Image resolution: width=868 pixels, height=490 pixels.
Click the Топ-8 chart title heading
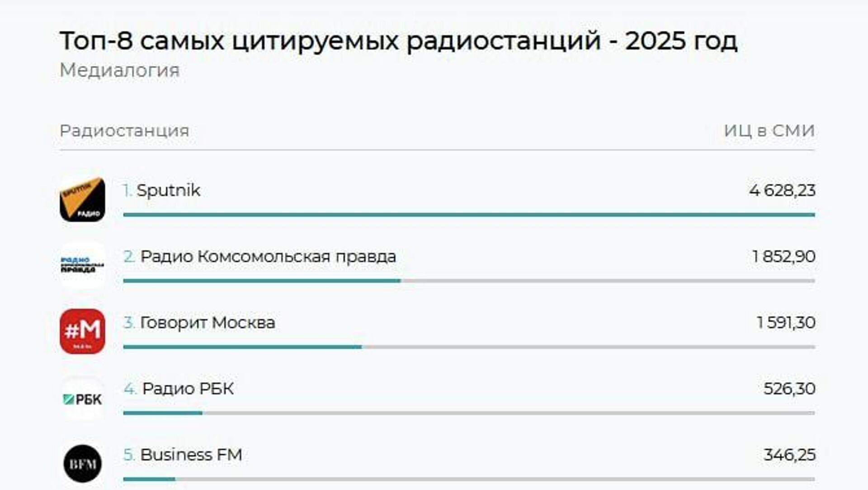[398, 41]
